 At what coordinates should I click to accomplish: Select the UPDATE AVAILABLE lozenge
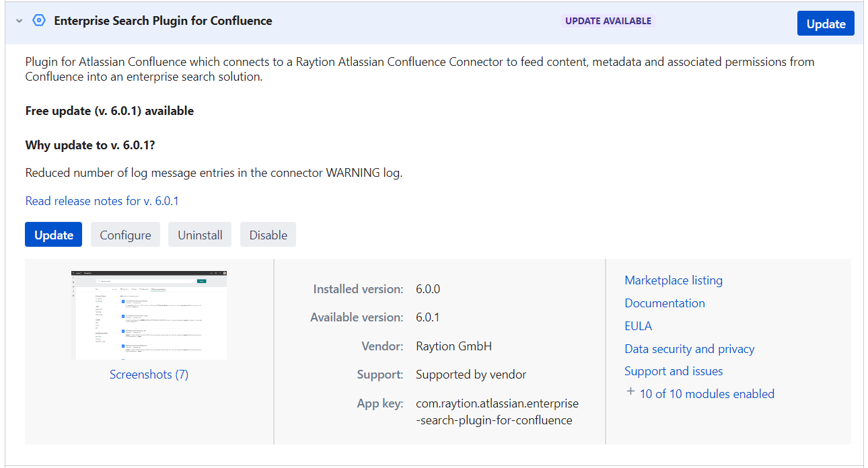(x=608, y=21)
